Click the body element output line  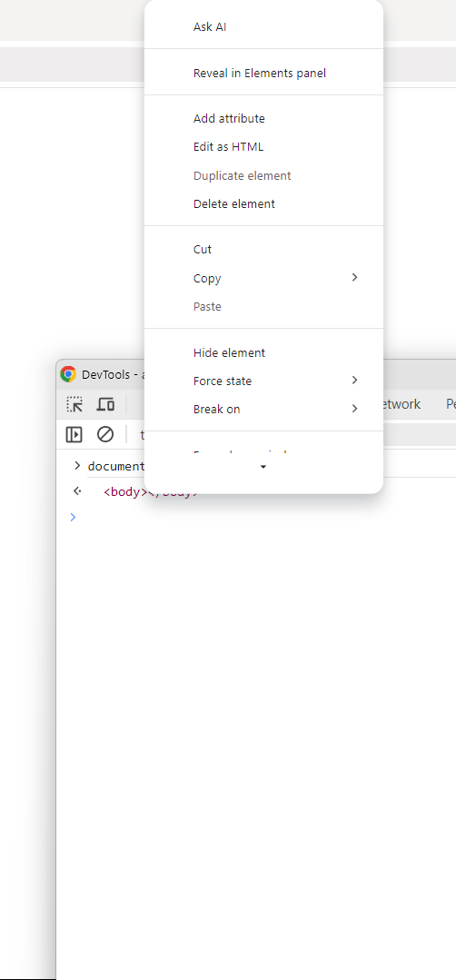[x=151, y=492]
